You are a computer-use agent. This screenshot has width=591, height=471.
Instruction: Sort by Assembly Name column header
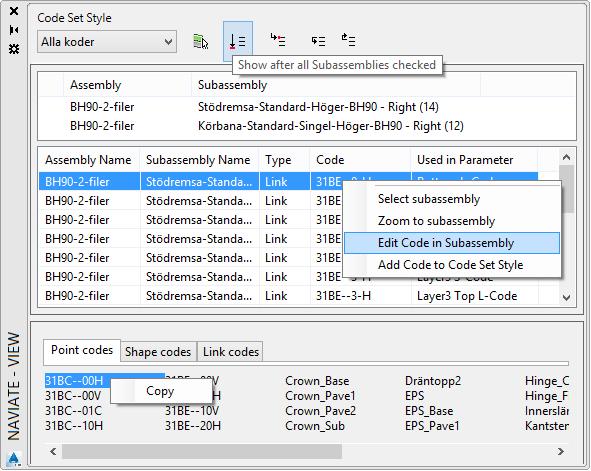click(x=89, y=160)
